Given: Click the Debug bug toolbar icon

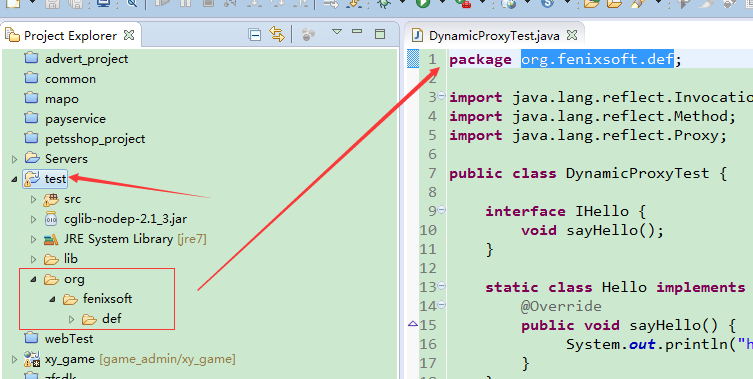Looking at the screenshot, I should [x=384, y=3].
